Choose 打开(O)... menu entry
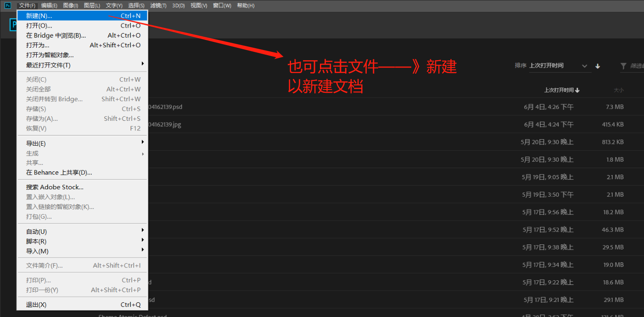 click(x=82, y=26)
